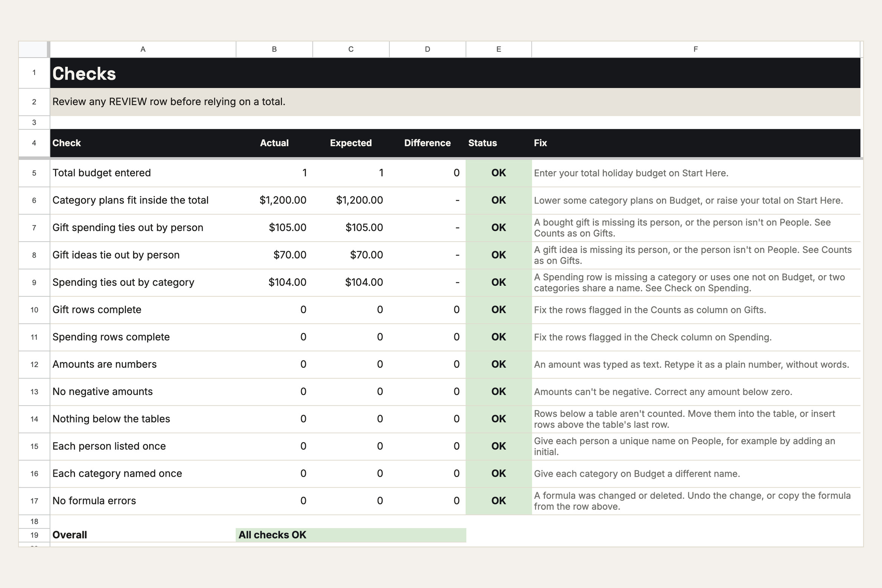Click OK status for Total budget entered
This screenshot has width=882, height=588.
(x=499, y=173)
